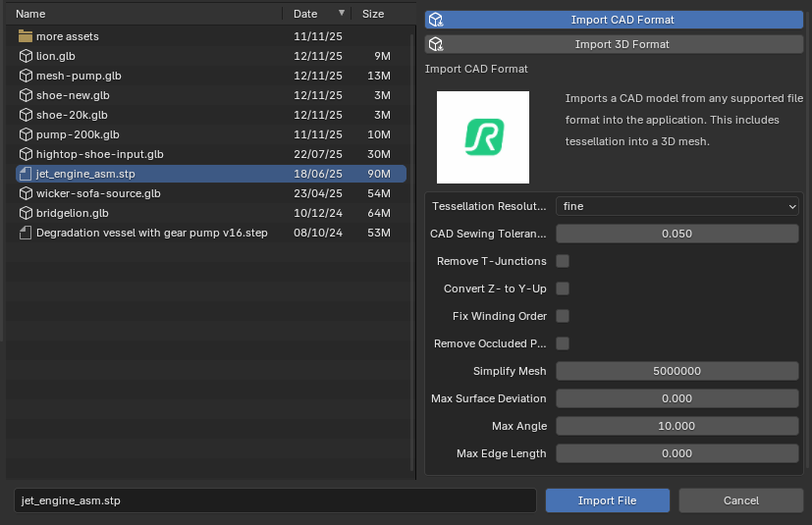Sort files by the Date column header
The image size is (812, 525).
point(305,14)
